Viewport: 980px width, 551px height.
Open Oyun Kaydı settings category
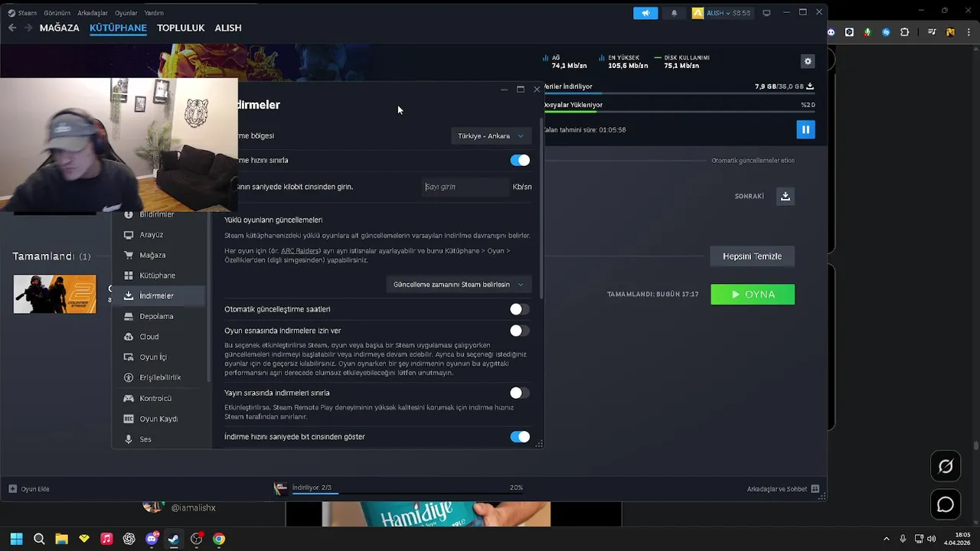[161, 419]
